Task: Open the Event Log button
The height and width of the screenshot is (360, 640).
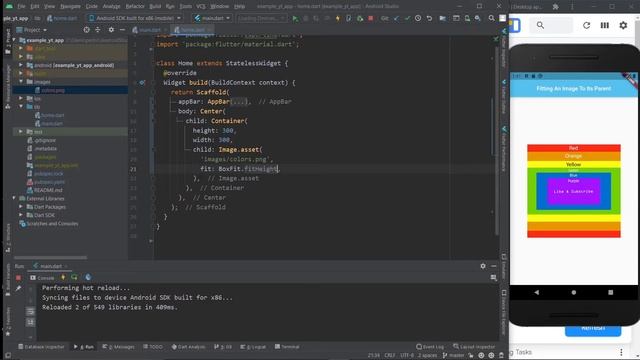Action: pyautogui.click(x=430, y=347)
